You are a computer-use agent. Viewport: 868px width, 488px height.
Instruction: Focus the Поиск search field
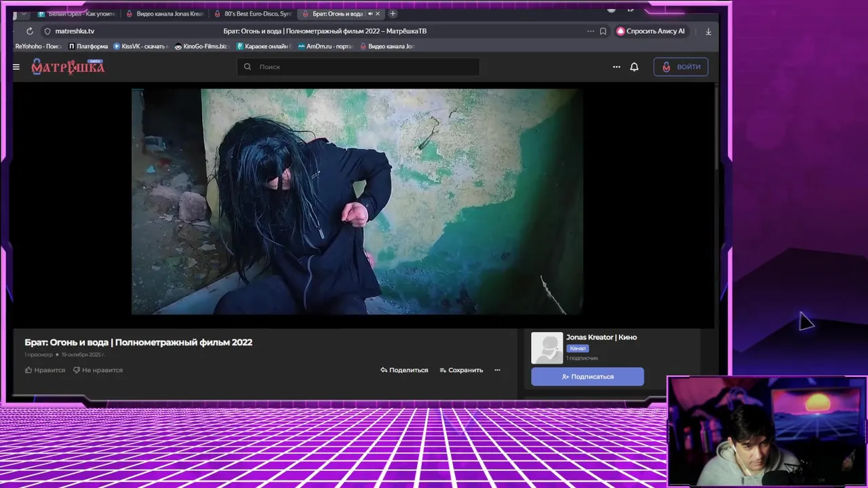coord(358,66)
